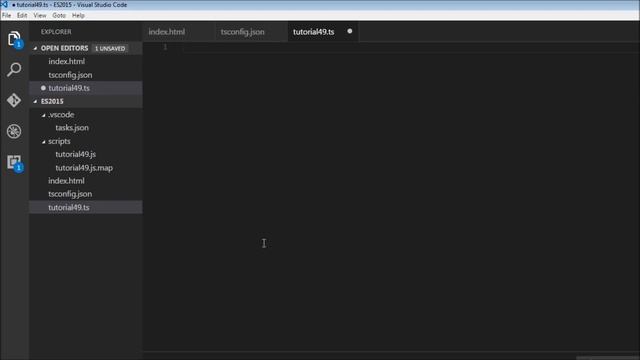Open the View menu
Image resolution: width=640 pixels, height=360 pixels.
pos(40,16)
